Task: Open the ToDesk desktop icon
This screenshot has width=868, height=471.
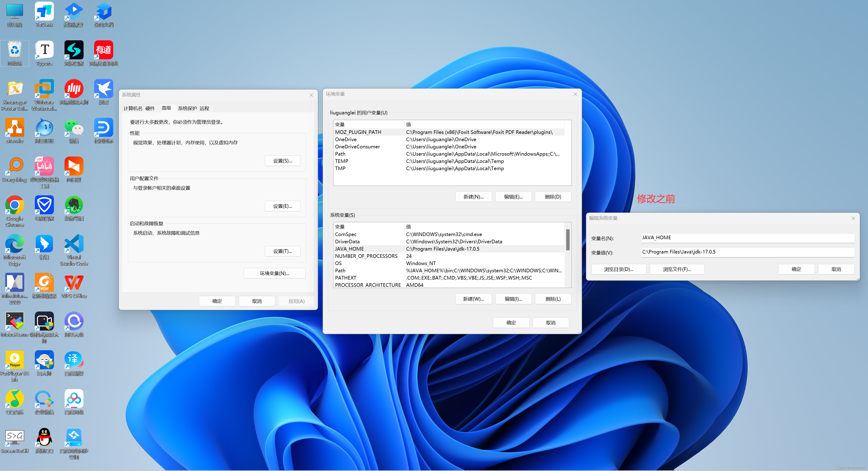Action: (44, 15)
